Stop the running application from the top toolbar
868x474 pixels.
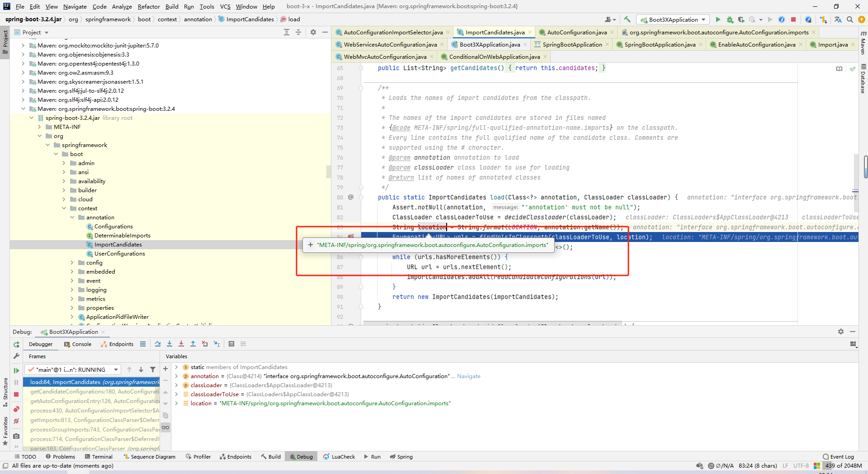793,19
